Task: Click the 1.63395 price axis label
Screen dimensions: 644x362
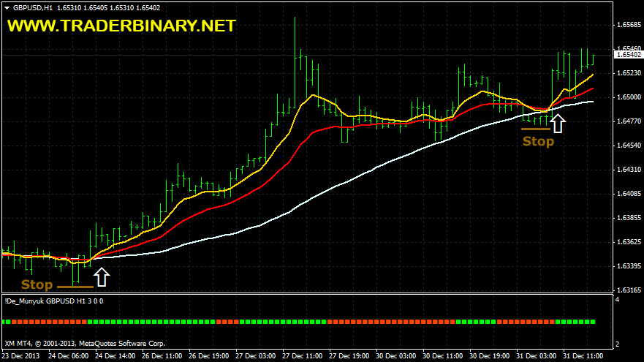Action: click(x=629, y=266)
